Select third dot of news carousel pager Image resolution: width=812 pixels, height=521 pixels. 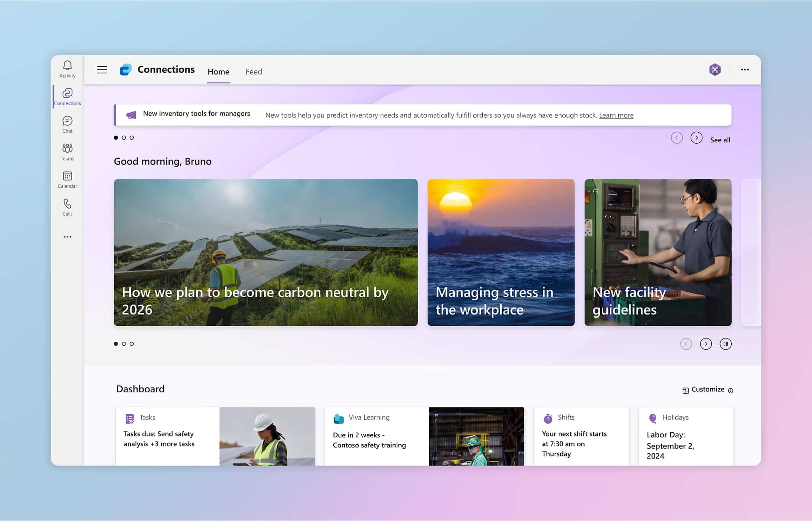132,344
